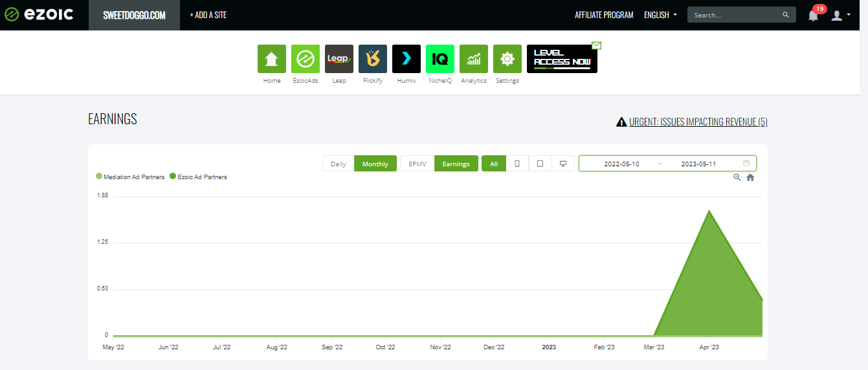Open the user account menu
The image size is (868, 370).
click(x=840, y=15)
